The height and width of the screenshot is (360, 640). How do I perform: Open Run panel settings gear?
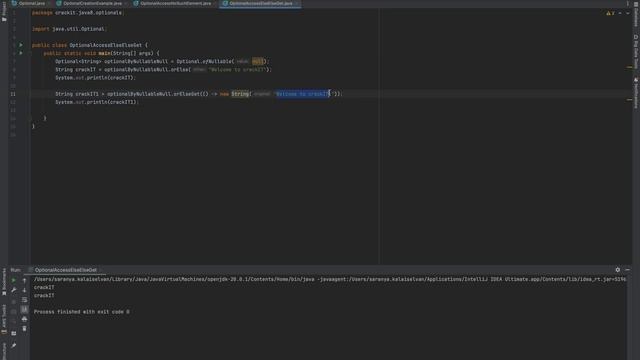618,270
